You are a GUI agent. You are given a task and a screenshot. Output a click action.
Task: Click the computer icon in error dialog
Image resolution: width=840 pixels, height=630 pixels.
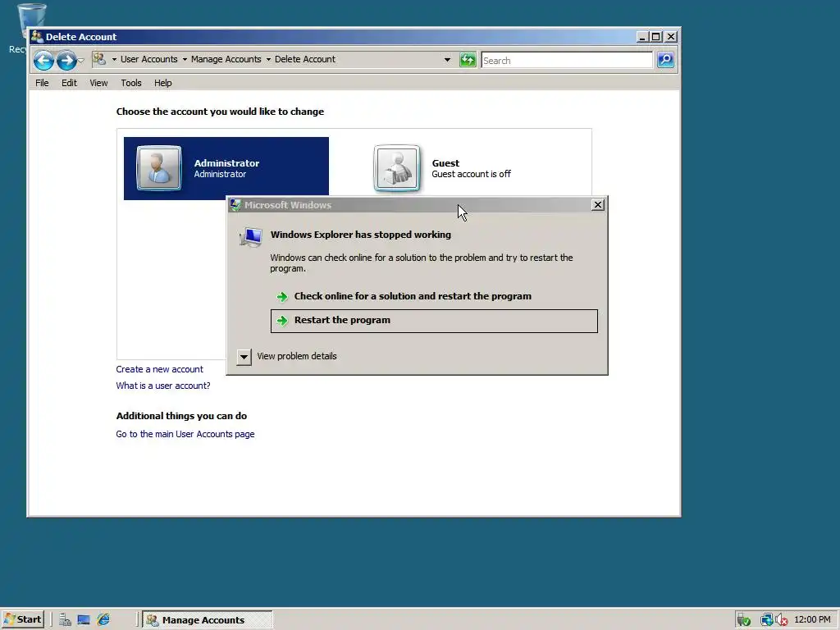pos(251,237)
